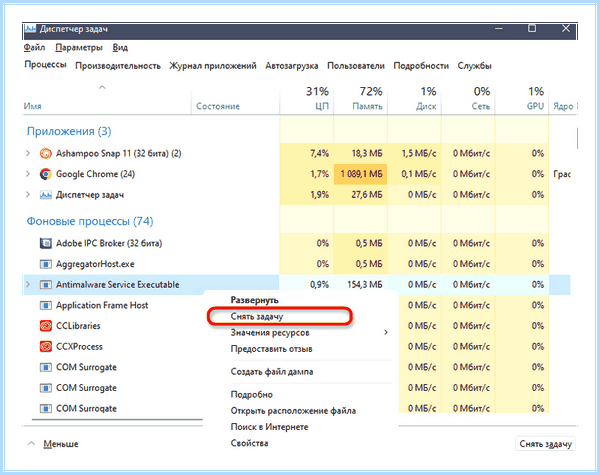This screenshot has width=600, height=475.
Task: Click the CCXProcess red icon
Action: point(46,347)
